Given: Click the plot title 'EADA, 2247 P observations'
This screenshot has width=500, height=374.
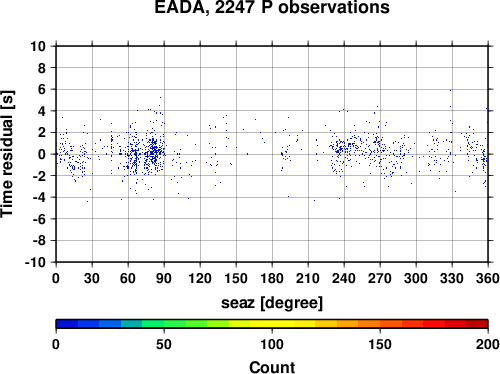Looking at the screenshot, I should tap(272, 7).
